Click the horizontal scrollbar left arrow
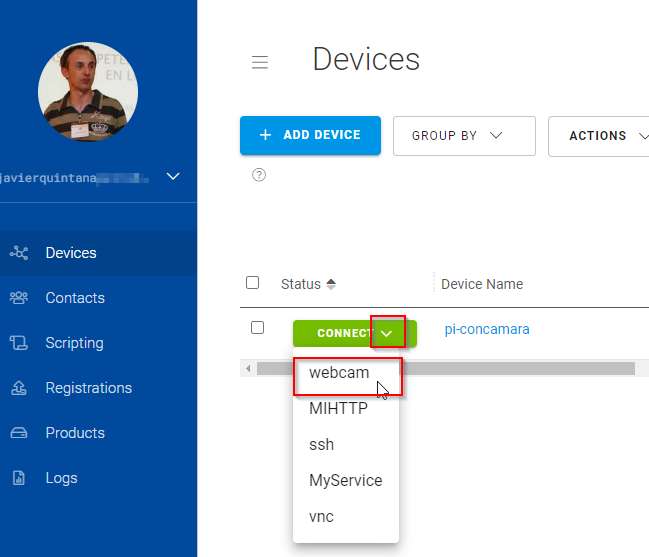Viewport: 649px width, 557px height. coord(248,368)
